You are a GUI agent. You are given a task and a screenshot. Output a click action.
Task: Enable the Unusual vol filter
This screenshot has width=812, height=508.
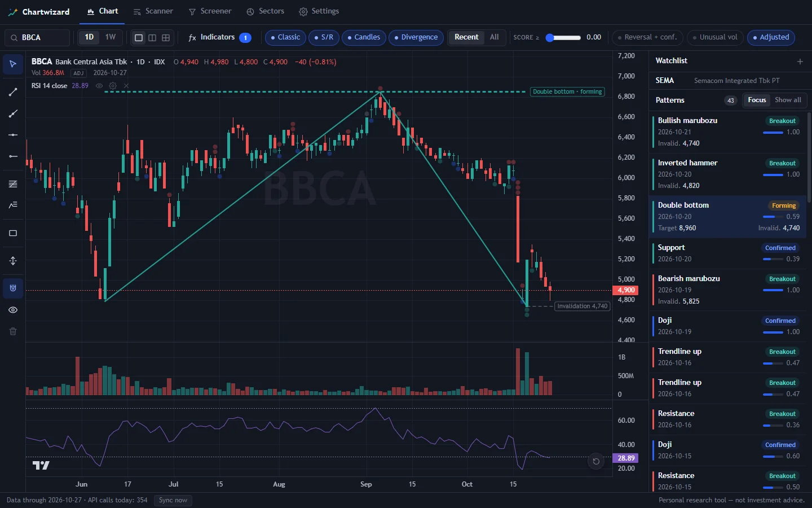click(715, 37)
